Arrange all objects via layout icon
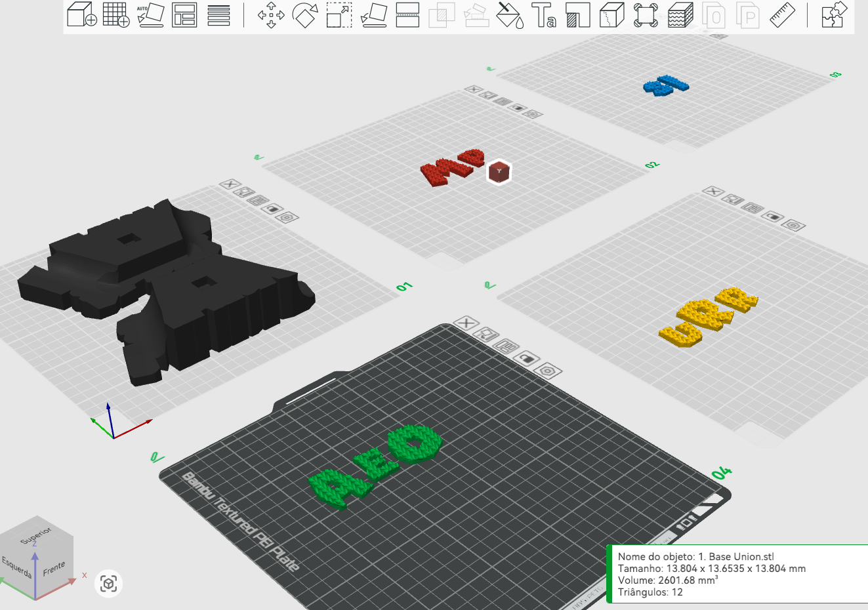Image resolution: width=868 pixels, height=610 pixels. pyautogui.click(x=184, y=14)
